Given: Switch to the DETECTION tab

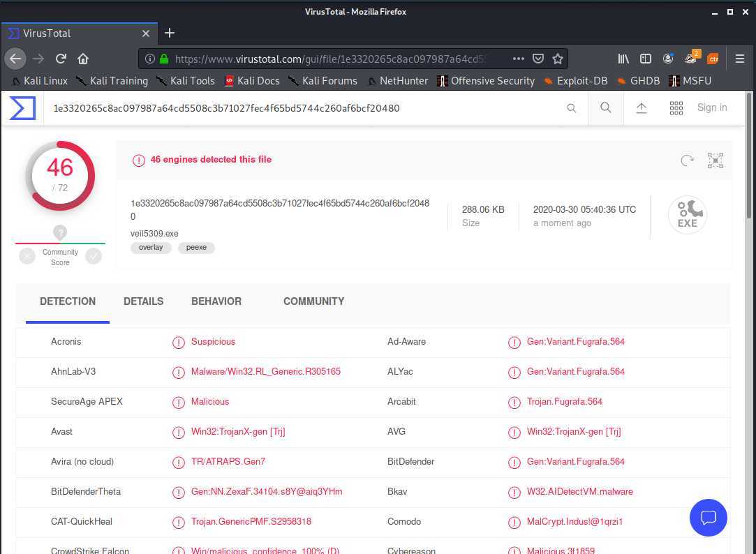Looking at the screenshot, I should click(68, 301).
